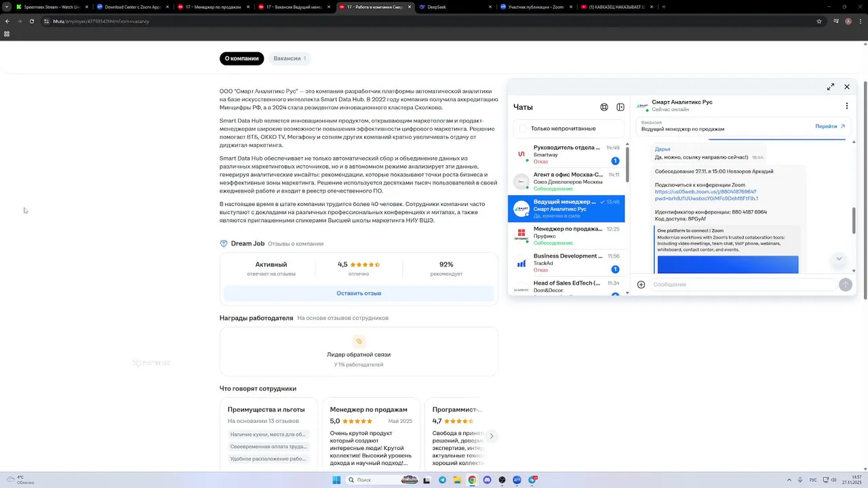Open the three-dot menu in Смарт Аналитикс chat
The width and height of the screenshot is (868, 488).
tap(847, 106)
